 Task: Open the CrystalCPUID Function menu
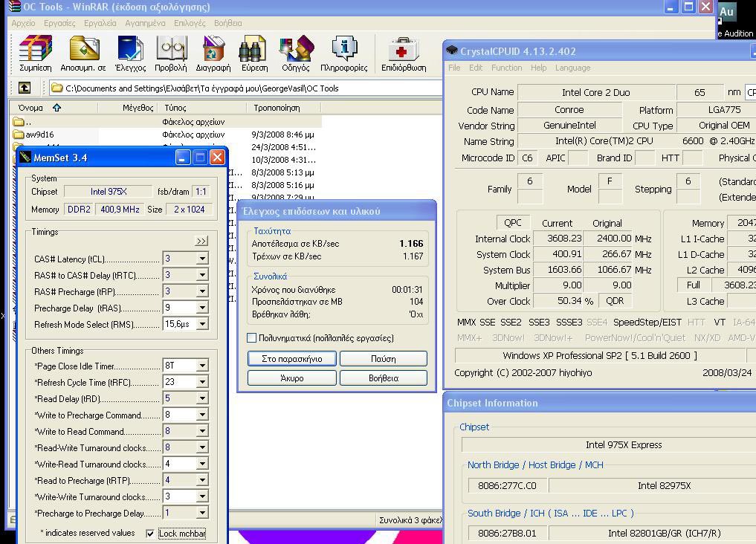point(507,68)
